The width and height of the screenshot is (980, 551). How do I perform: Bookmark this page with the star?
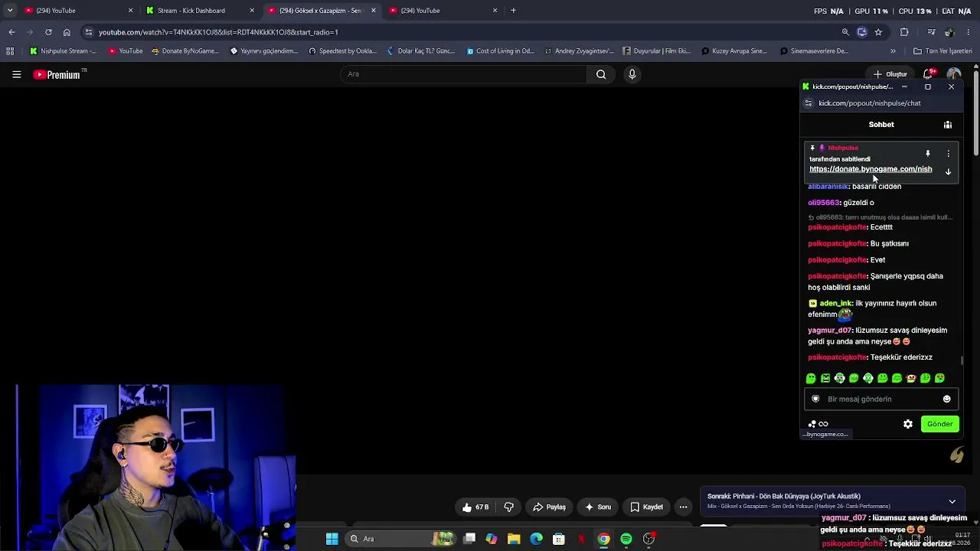tap(878, 32)
